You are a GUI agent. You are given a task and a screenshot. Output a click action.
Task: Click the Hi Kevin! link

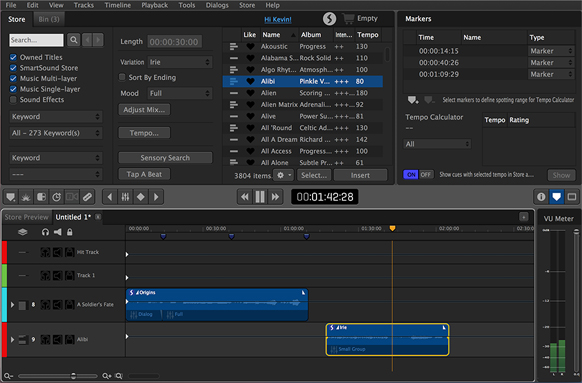point(278,20)
